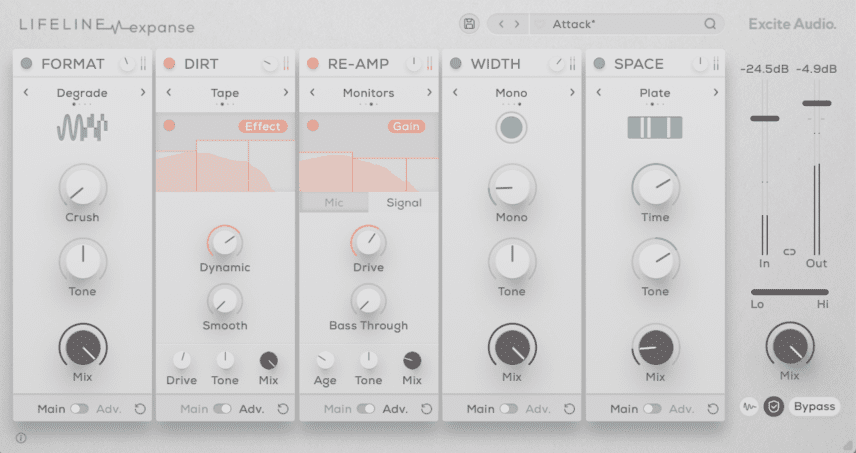
Task: Click the shield icon next to Bypass
Action: (x=774, y=407)
